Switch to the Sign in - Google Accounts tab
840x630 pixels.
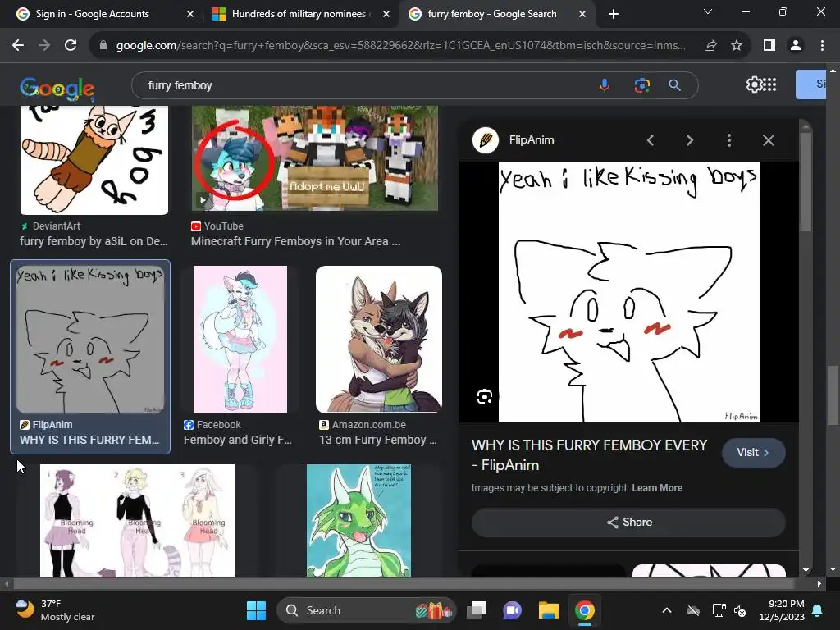point(101,14)
